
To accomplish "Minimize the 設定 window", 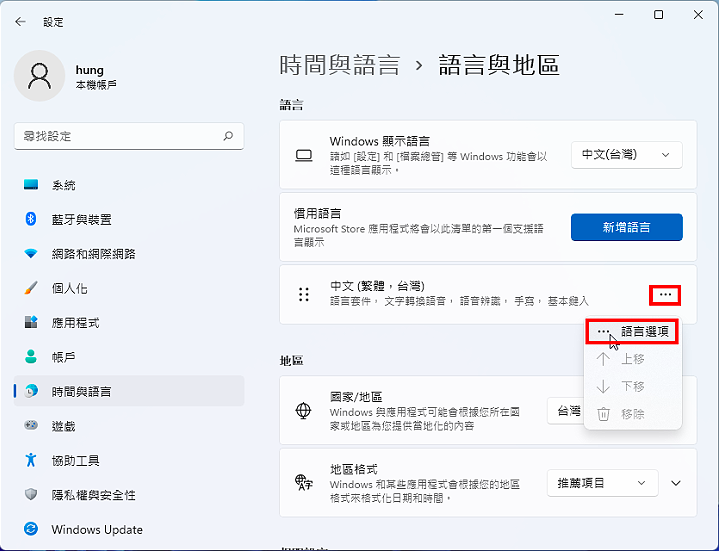I will [x=619, y=15].
